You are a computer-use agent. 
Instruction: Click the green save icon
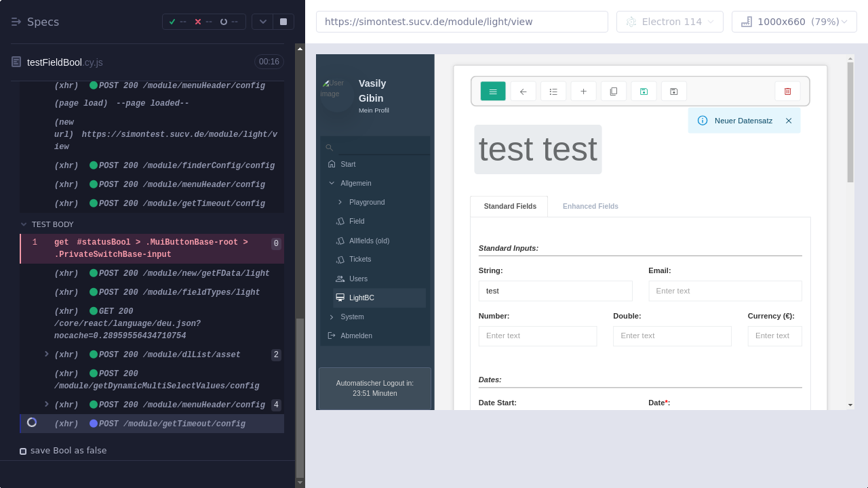coord(644,91)
